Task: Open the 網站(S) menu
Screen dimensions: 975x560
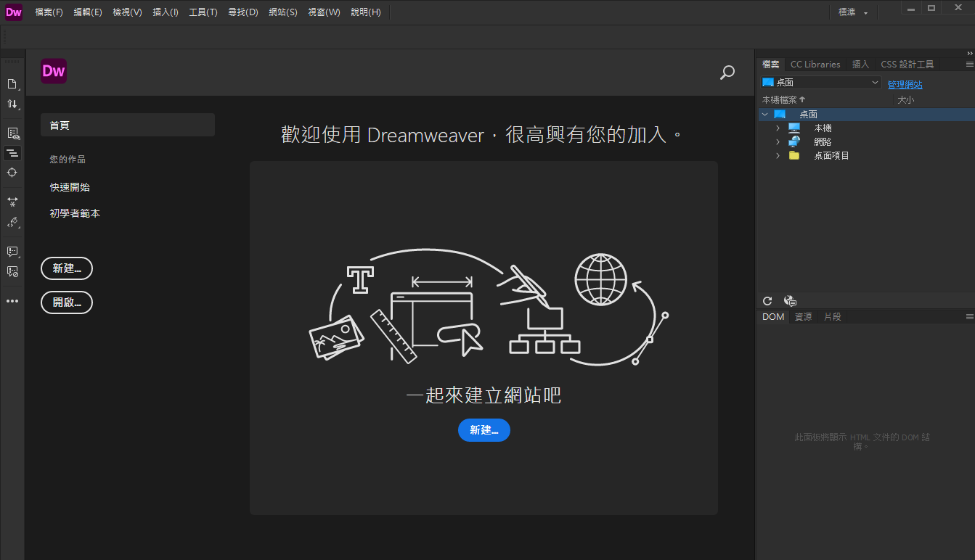Action: (283, 12)
